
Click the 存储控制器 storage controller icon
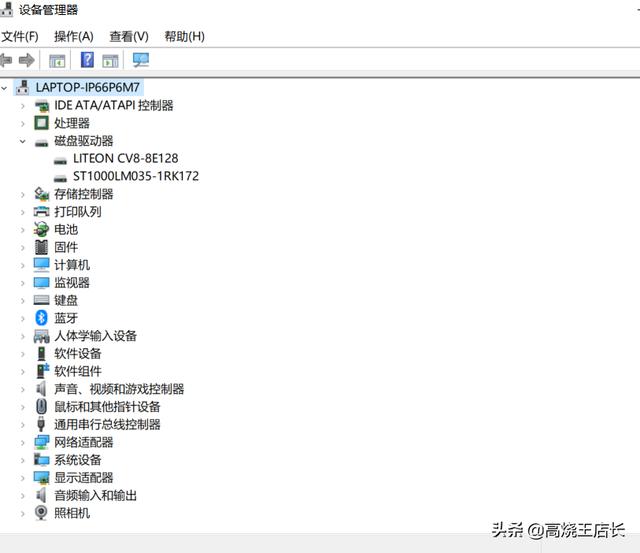point(42,194)
